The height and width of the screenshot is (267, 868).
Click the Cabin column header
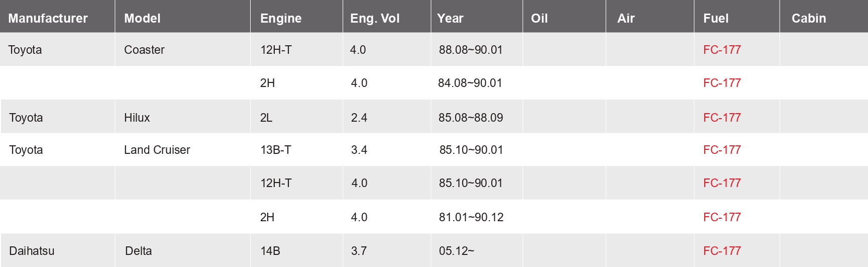(809, 18)
